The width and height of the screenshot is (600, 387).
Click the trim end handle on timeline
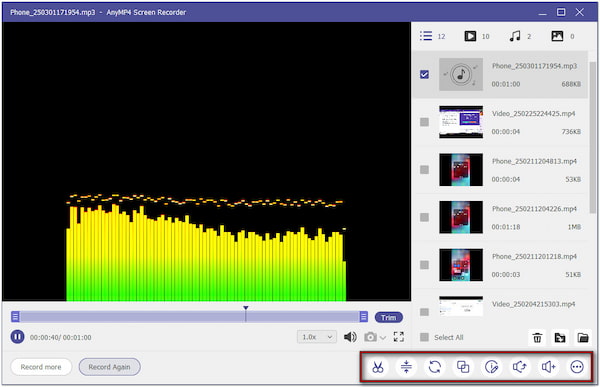[x=364, y=317]
